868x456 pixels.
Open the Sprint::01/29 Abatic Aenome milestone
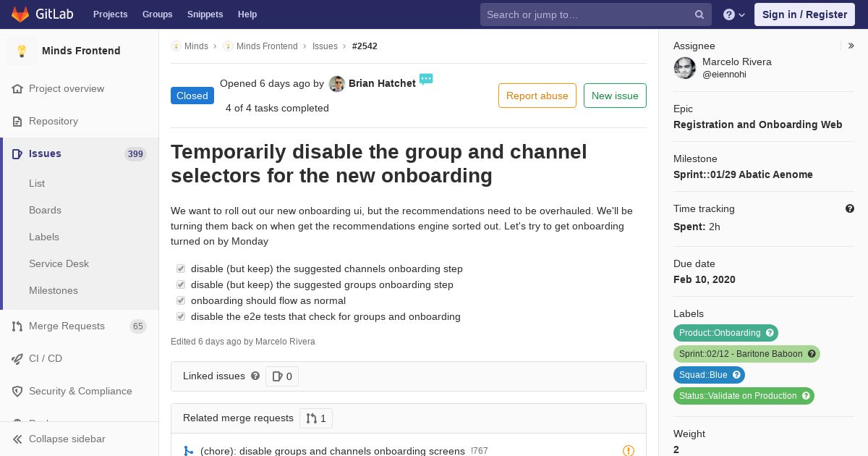743,174
